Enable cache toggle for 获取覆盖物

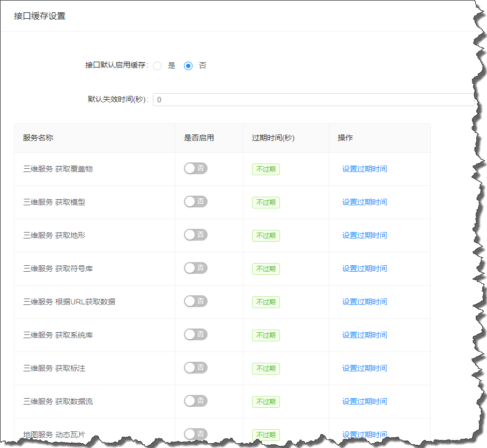point(195,168)
